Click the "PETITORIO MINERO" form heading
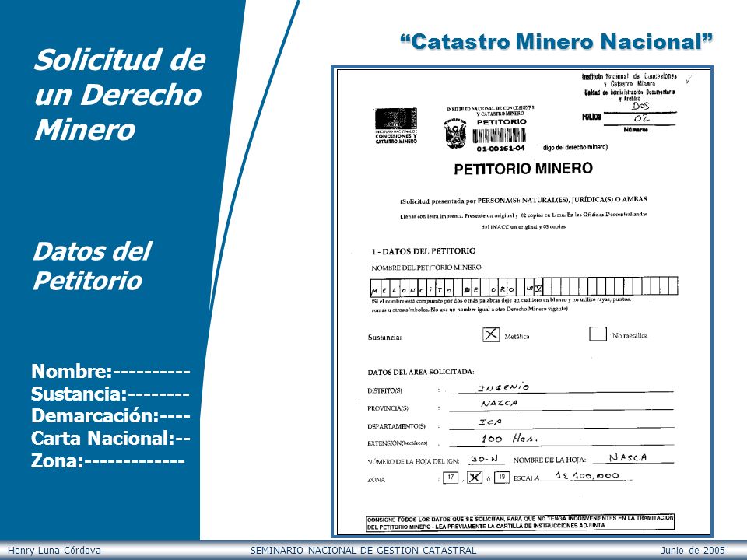 coord(523,169)
